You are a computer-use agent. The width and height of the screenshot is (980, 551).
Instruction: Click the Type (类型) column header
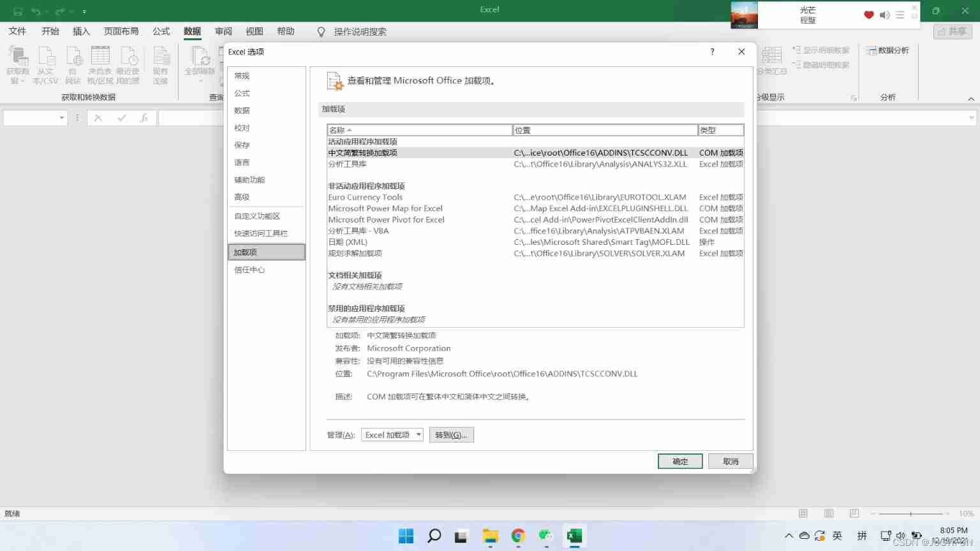pyautogui.click(x=721, y=130)
